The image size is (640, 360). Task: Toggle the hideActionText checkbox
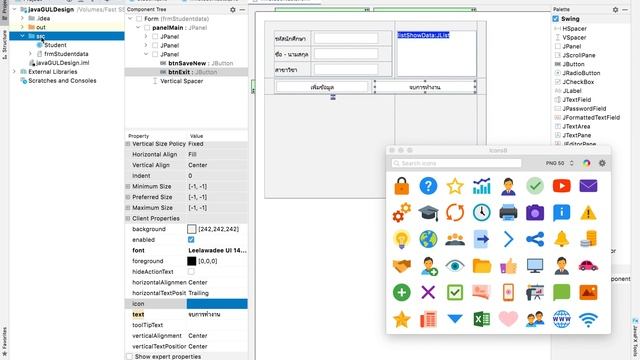(191, 271)
